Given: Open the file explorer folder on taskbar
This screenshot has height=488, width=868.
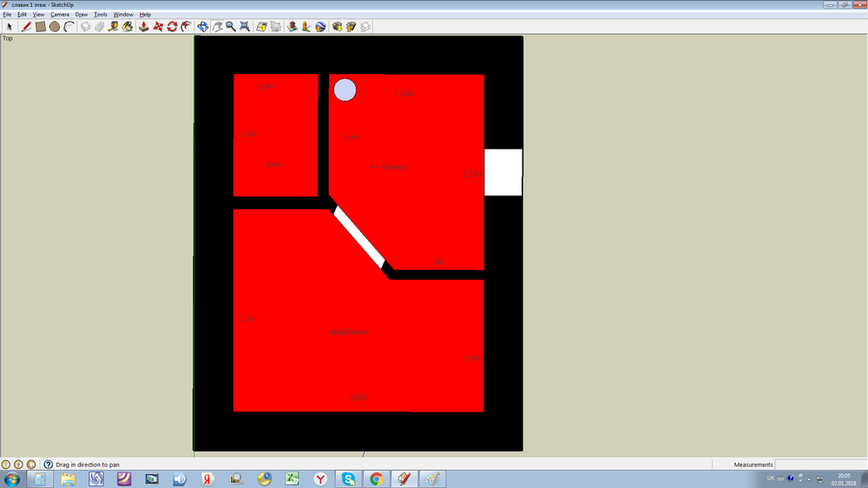Looking at the screenshot, I should [x=68, y=479].
